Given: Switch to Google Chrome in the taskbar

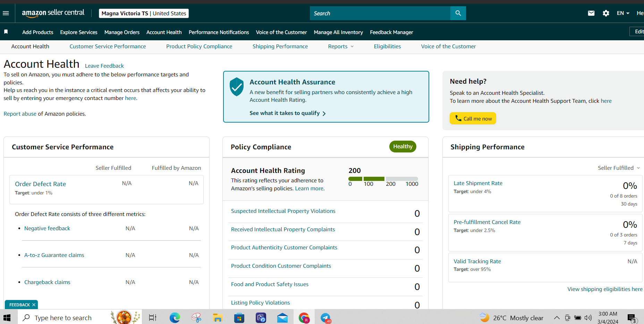Looking at the screenshot, I should click(304, 318).
